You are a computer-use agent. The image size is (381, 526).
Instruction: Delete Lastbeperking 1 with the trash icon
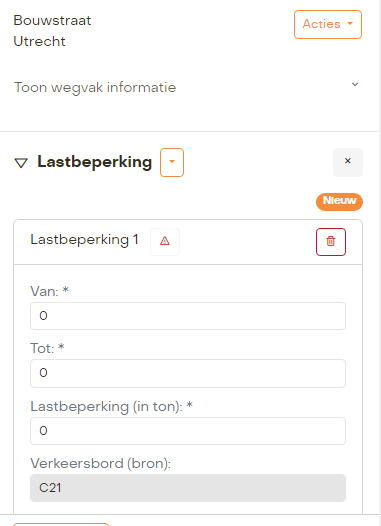click(331, 242)
